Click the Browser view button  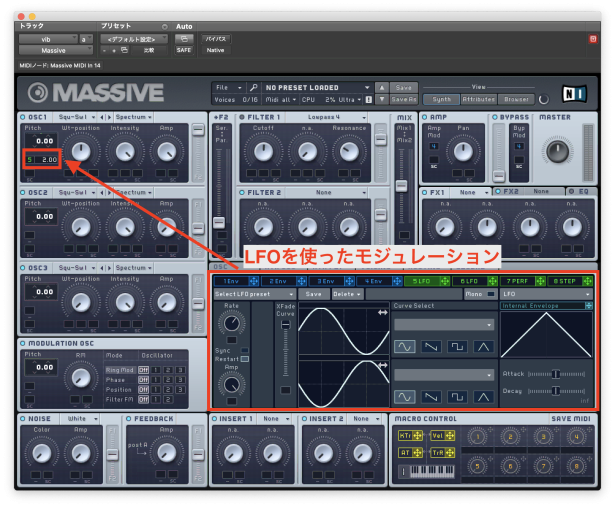pyautogui.click(x=517, y=99)
